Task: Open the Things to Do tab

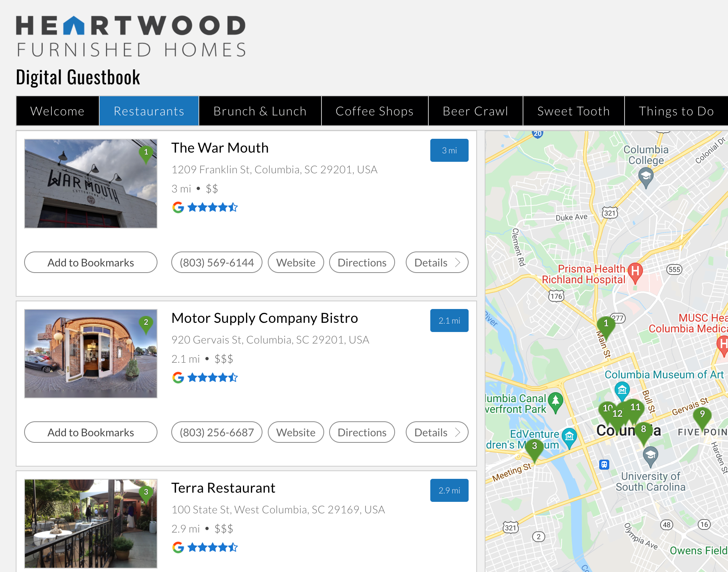Action: pos(676,111)
